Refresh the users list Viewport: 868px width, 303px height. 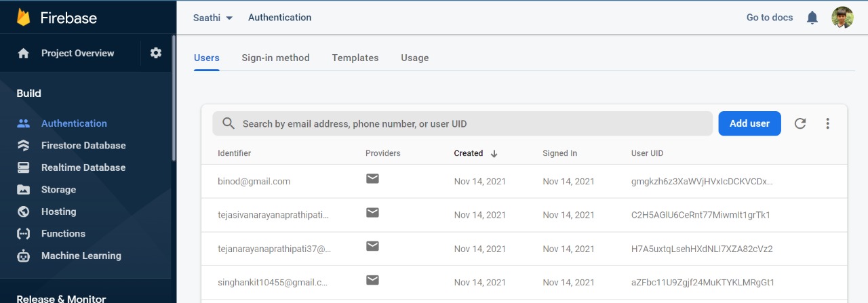(800, 123)
